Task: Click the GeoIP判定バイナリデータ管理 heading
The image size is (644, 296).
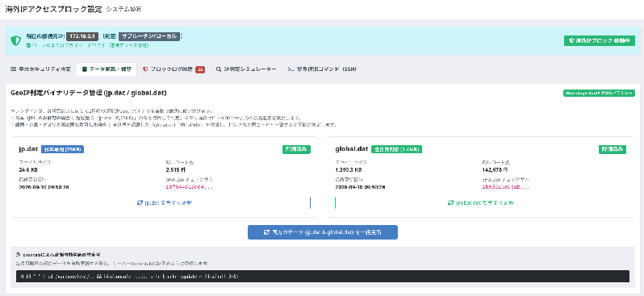Action: pyautogui.click(x=88, y=94)
